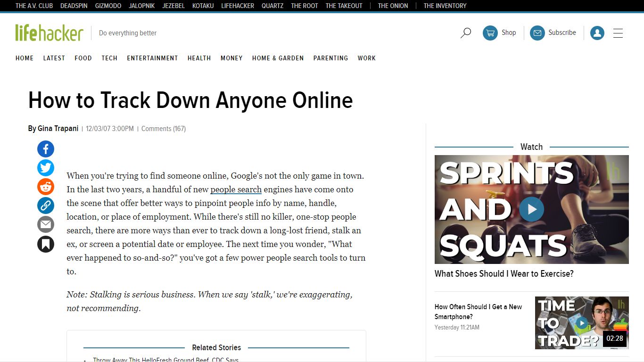644x362 pixels.
Task: Open HelloFresh Ground Beef related story
Action: 165,359
